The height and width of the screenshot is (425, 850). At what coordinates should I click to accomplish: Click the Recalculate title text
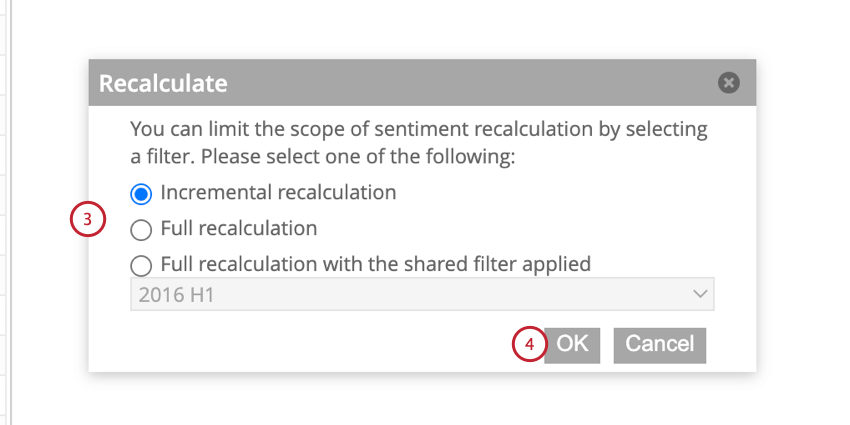point(163,83)
